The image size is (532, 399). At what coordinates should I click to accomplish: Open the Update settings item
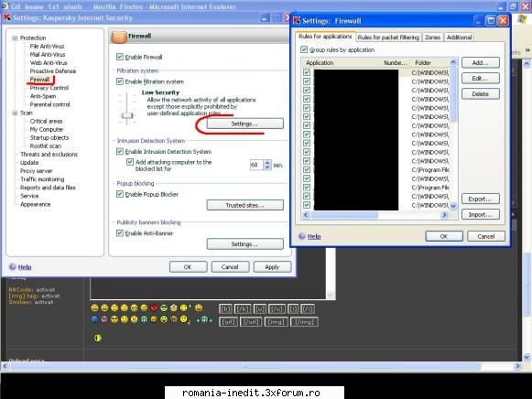29,163
